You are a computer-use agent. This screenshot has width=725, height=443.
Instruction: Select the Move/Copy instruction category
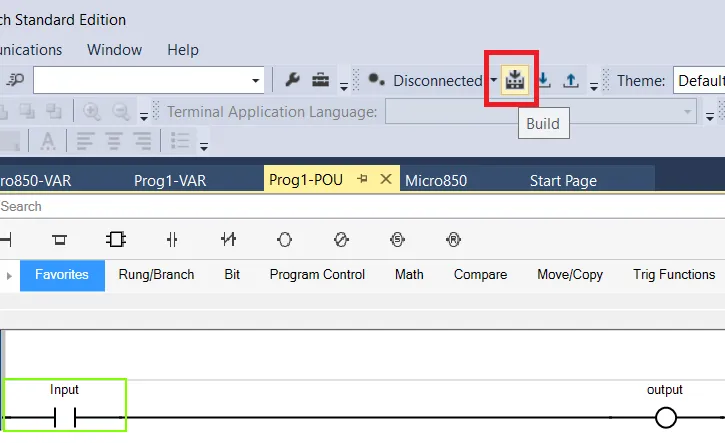pos(570,275)
